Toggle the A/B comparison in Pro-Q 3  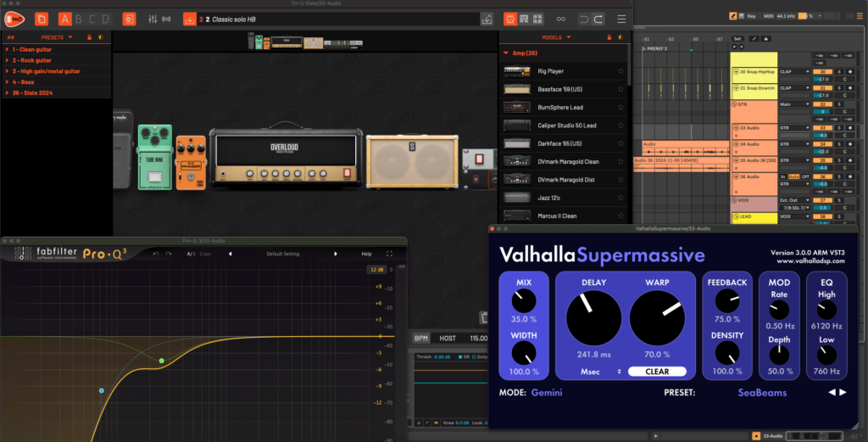[x=191, y=254]
